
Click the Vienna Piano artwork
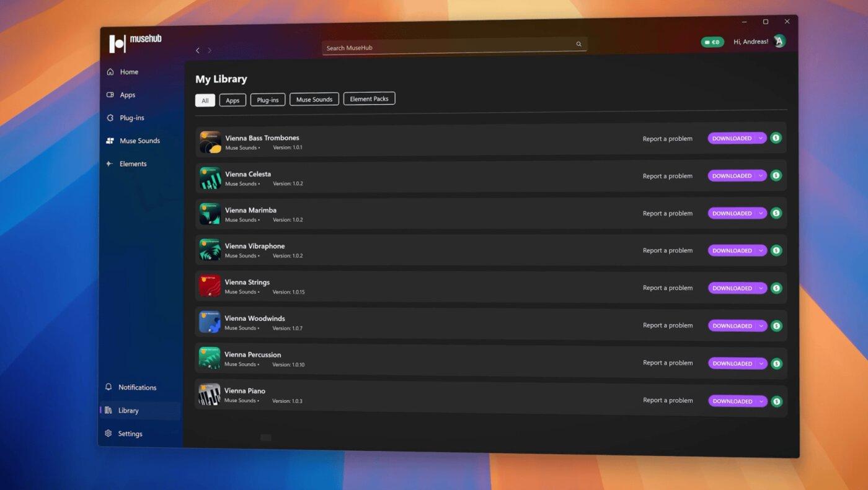coord(209,395)
